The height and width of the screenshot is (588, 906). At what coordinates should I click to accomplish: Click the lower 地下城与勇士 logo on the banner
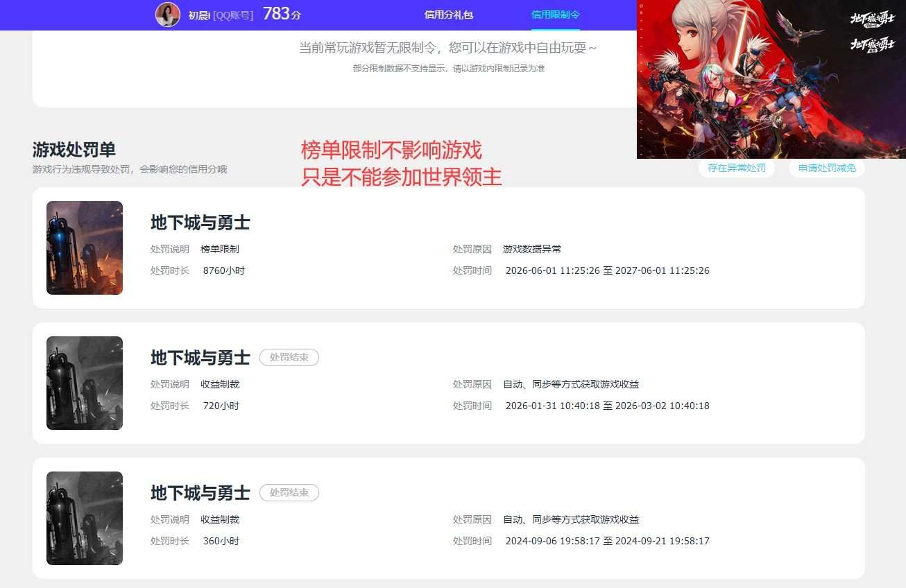(873, 44)
